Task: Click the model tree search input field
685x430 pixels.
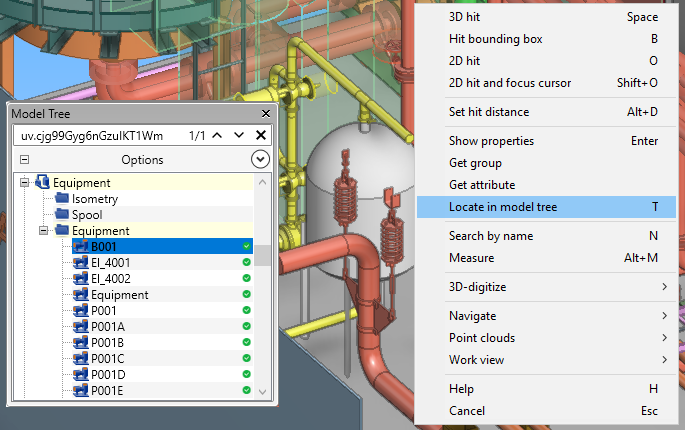Action: 98,135
